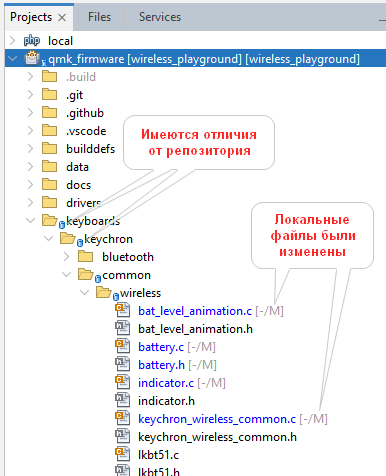This screenshot has width=386, height=476.
Task: Click the qmk_firmware project icon
Action: click(x=32, y=58)
